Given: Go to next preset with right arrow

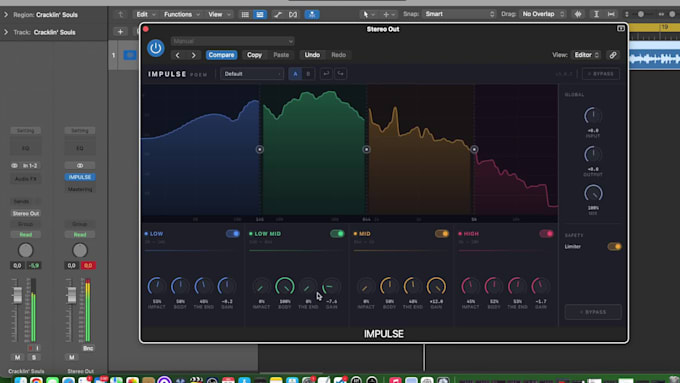Looking at the screenshot, I should coord(193,55).
